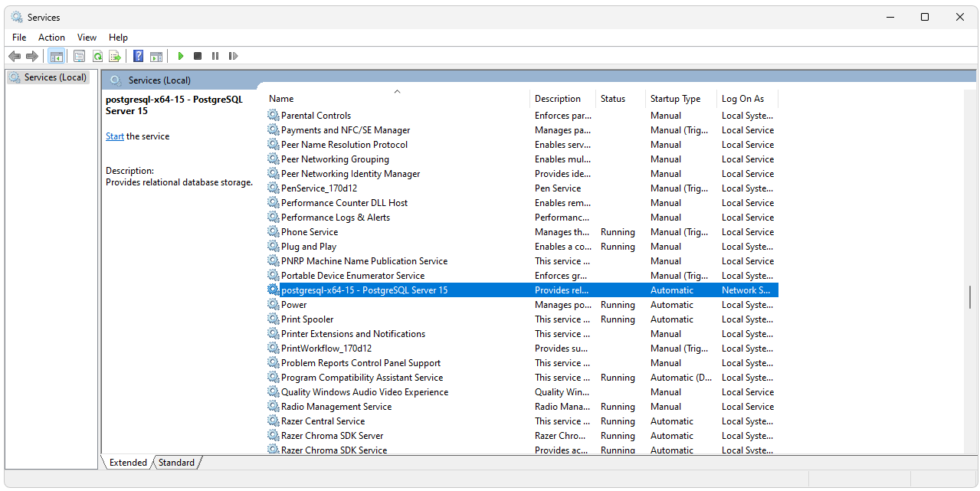The width and height of the screenshot is (980, 491).
Task: Start the service with the green play icon
Action: pyautogui.click(x=181, y=56)
